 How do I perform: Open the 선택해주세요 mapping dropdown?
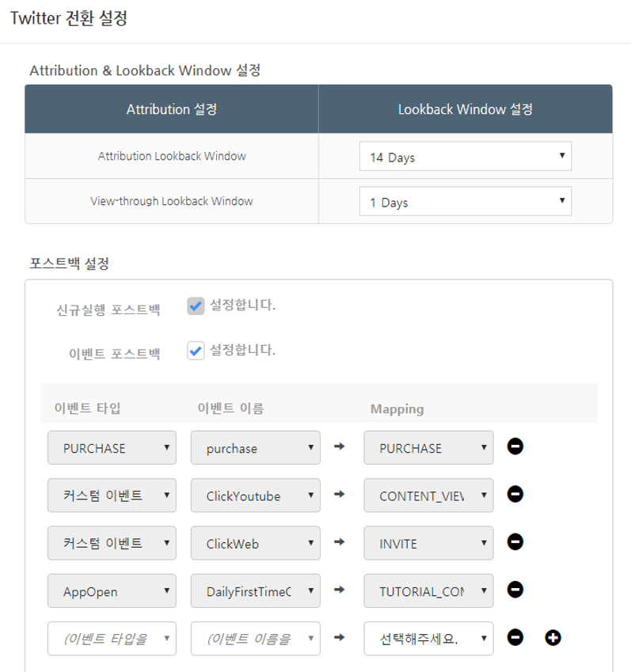click(x=428, y=639)
